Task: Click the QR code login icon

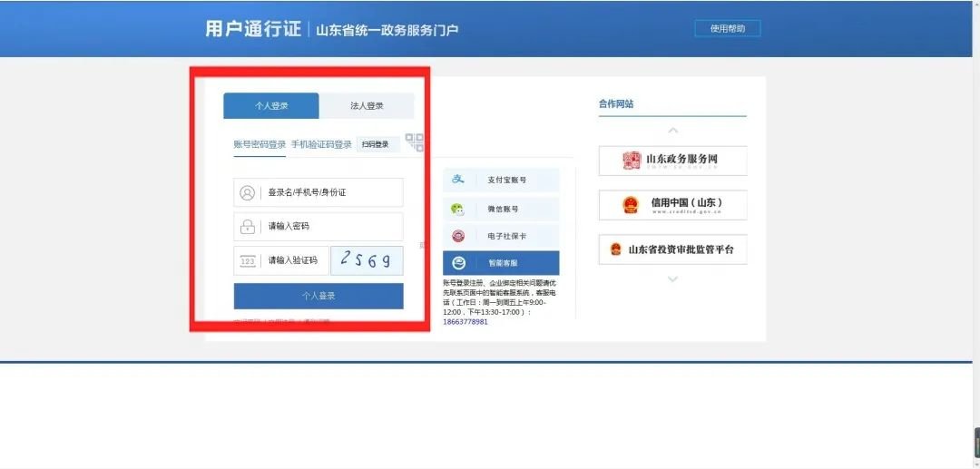Action: tap(415, 142)
